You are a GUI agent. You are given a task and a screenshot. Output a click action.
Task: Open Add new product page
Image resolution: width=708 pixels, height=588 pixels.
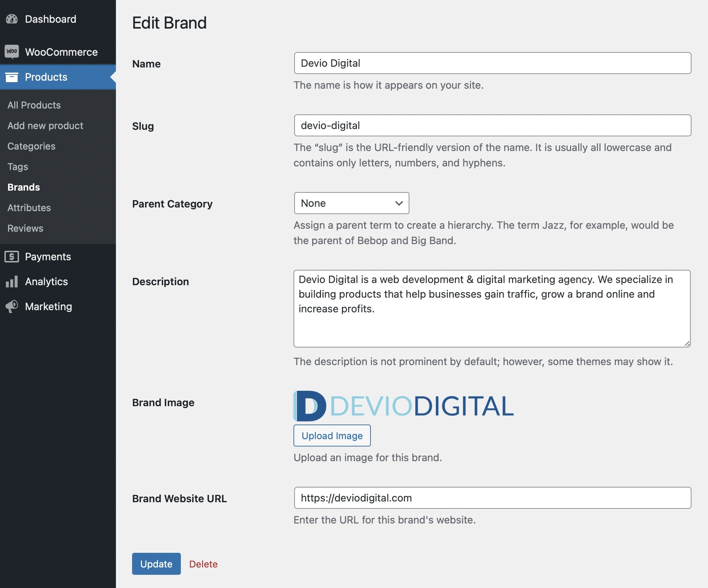click(45, 126)
